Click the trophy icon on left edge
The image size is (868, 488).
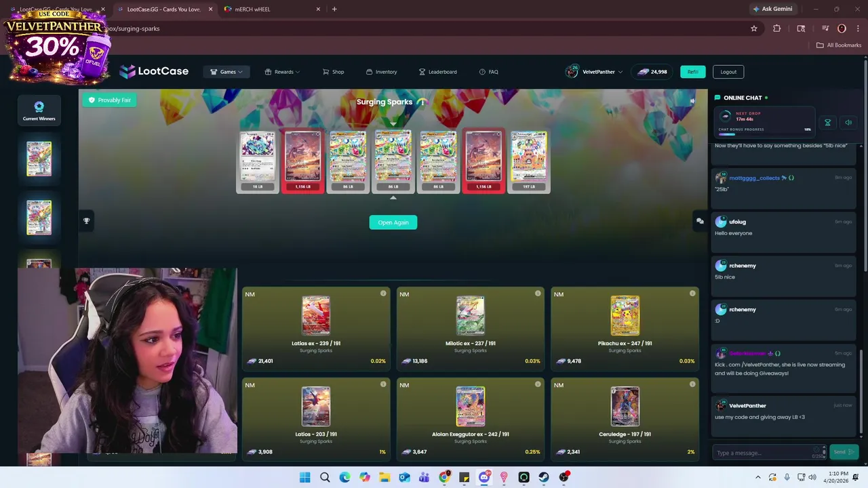[x=86, y=221]
